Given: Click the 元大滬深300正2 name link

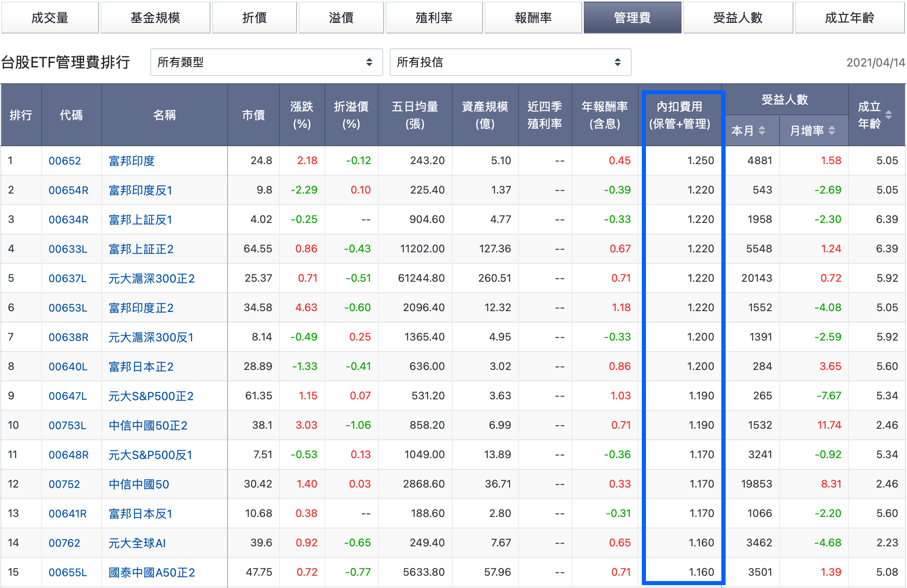Looking at the screenshot, I should [x=152, y=278].
